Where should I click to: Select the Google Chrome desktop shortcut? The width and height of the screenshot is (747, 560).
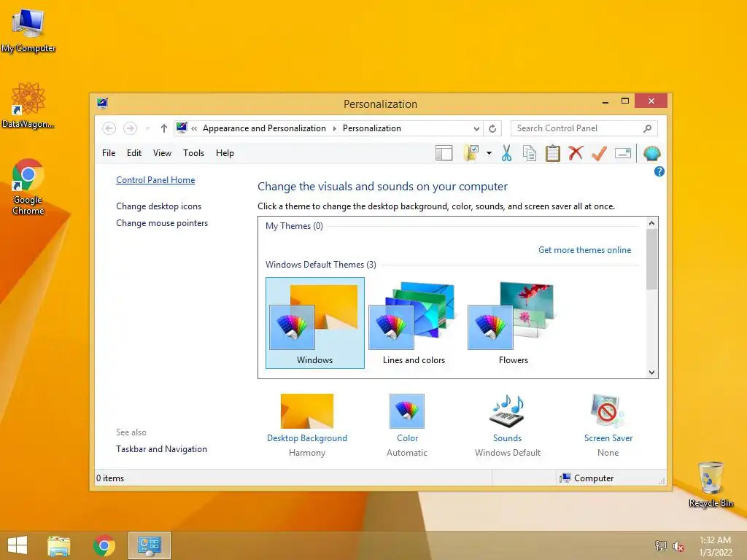click(x=28, y=187)
